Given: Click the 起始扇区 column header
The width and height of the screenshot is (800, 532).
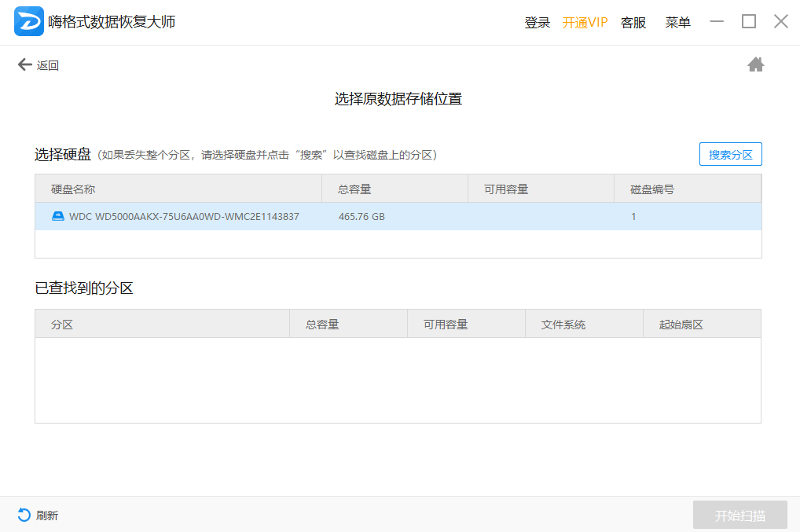Looking at the screenshot, I should (x=681, y=324).
